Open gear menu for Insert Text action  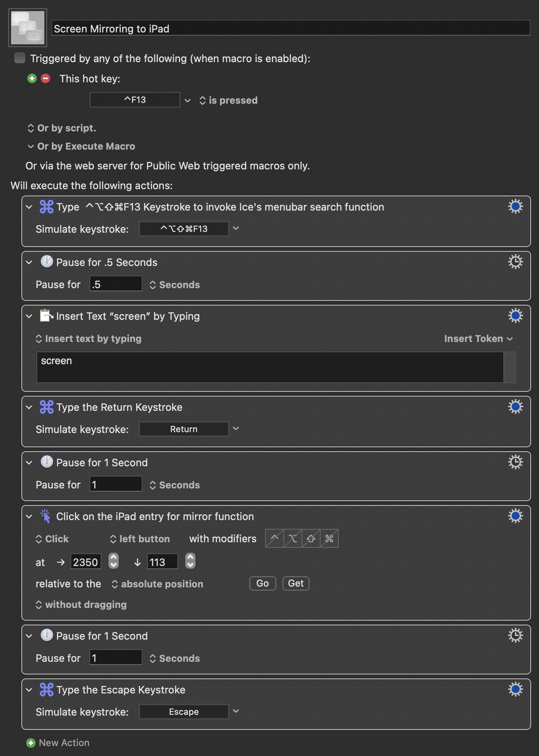pyautogui.click(x=515, y=316)
